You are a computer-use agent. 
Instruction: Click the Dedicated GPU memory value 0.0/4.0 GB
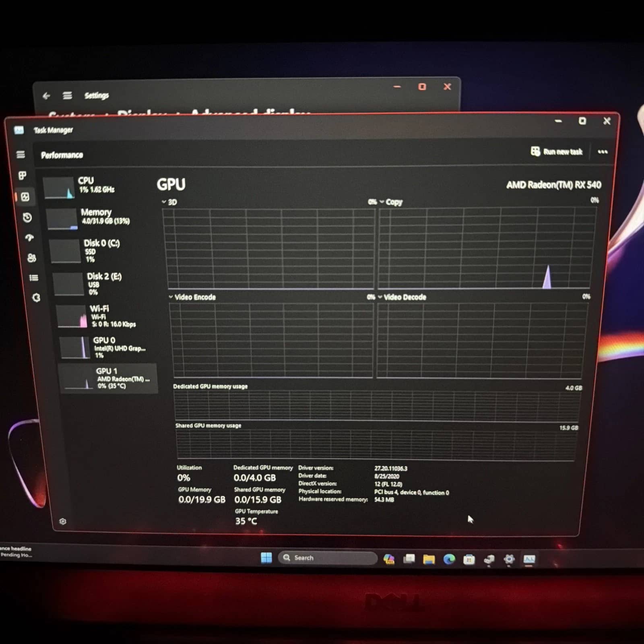click(x=255, y=478)
